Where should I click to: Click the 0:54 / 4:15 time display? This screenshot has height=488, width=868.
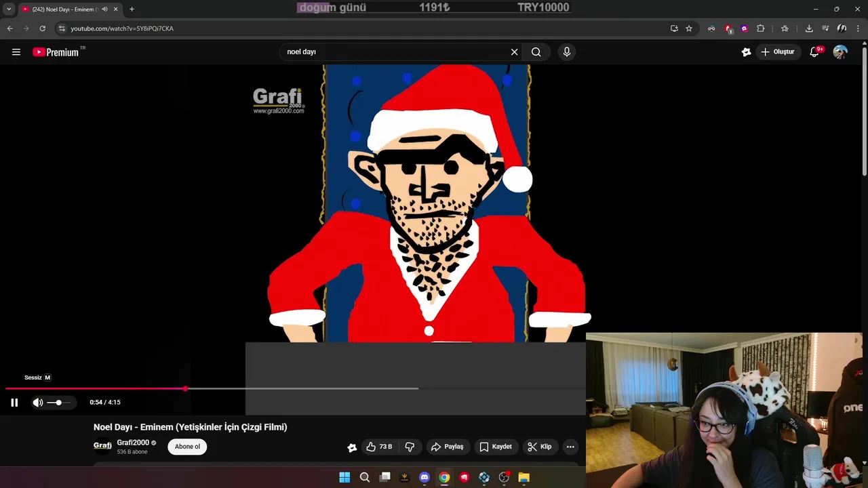pyautogui.click(x=105, y=403)
